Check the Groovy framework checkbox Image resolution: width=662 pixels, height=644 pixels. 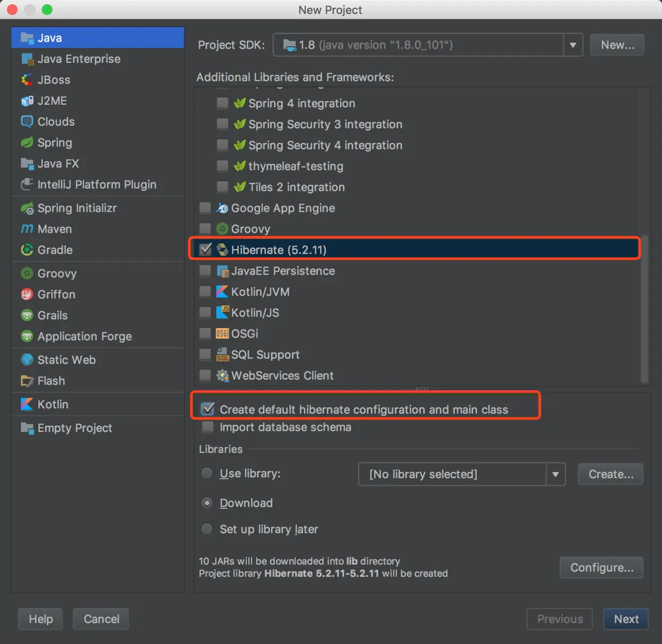pos(205,228)
